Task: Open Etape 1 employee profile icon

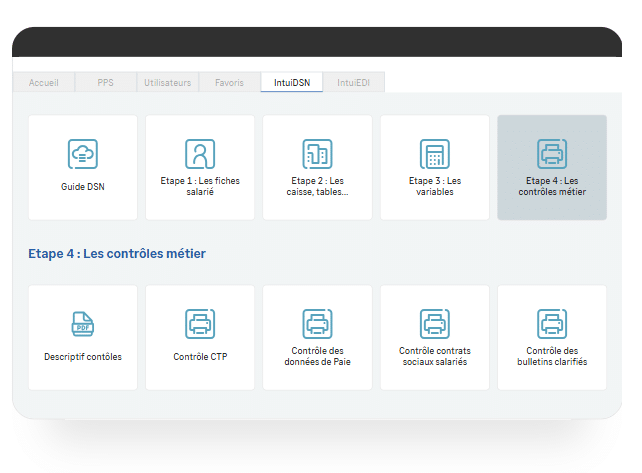Action: pos(200,154)
